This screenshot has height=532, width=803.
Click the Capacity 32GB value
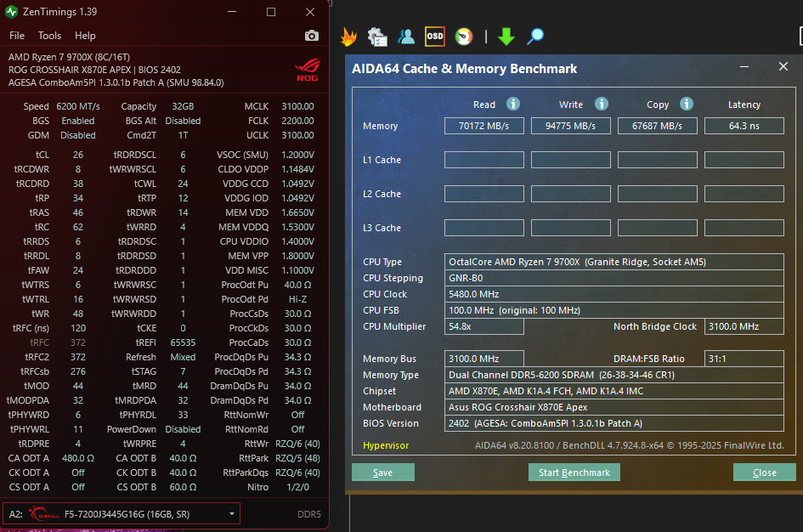(183, 106)
